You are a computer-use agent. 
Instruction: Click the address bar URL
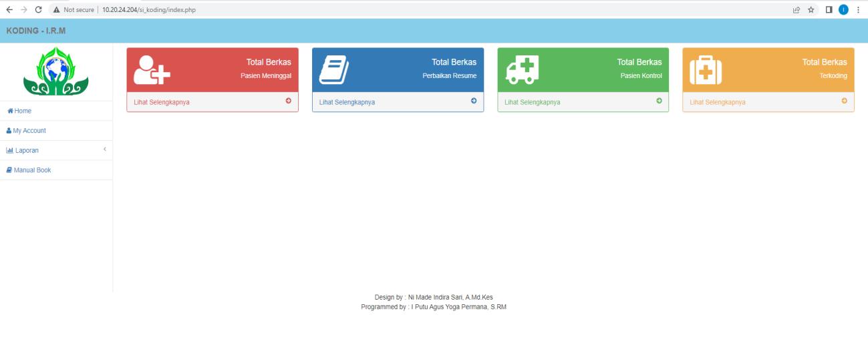149,10
